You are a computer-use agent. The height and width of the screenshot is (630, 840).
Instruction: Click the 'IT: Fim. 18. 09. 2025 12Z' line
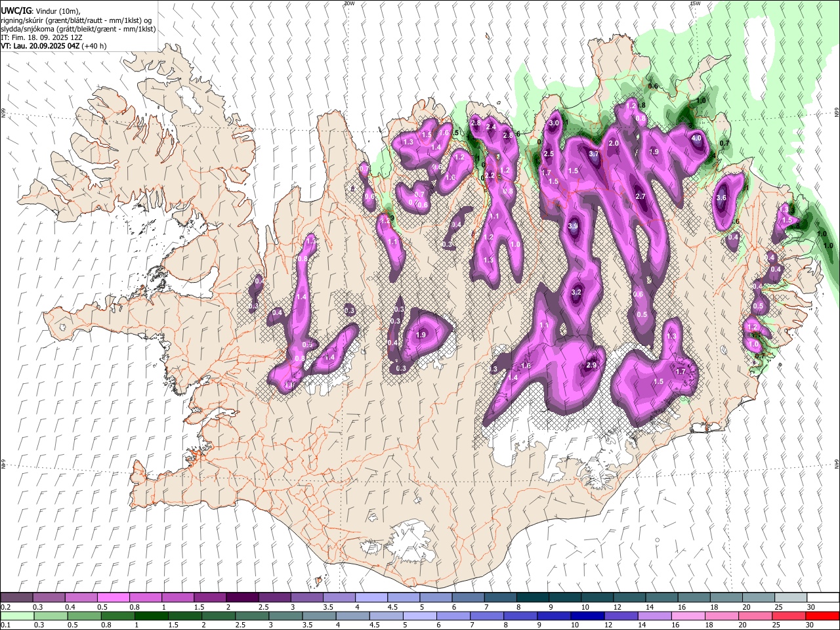(x=41, y=37)
